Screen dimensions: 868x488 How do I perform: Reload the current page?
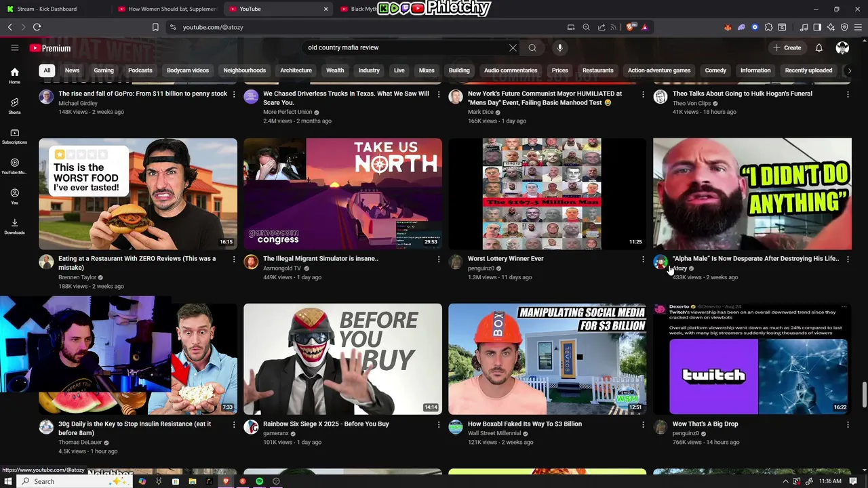[37, 27]
